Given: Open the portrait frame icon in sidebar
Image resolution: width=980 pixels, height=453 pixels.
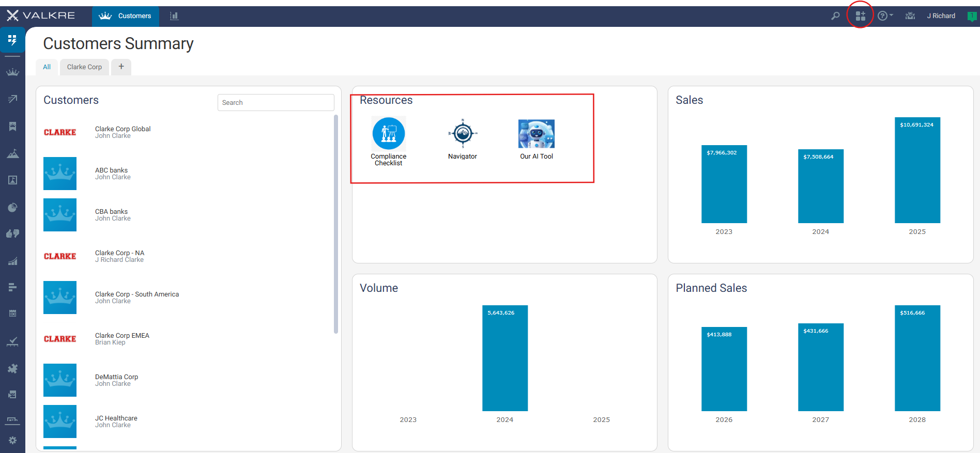Looking at the screenshot, I should coord(12,180).
